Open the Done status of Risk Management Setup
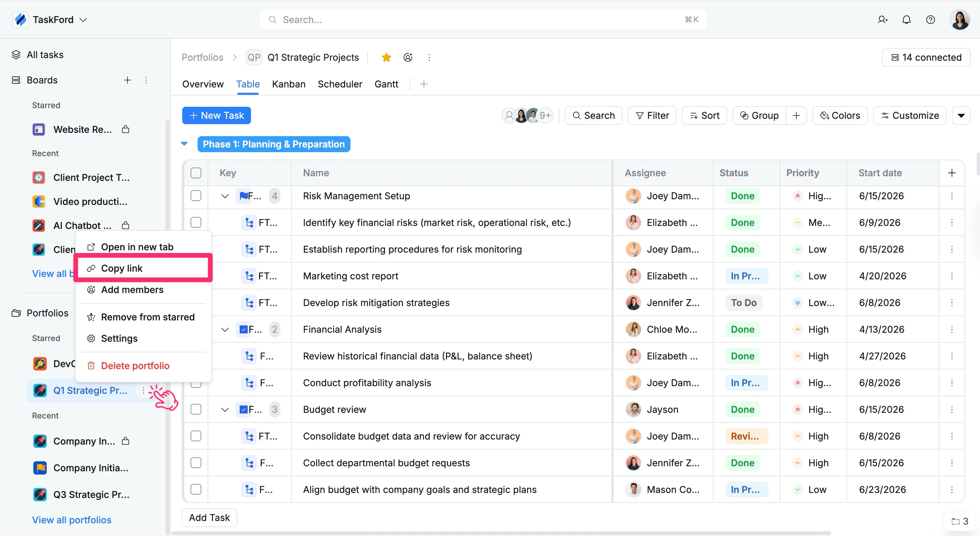 point(743,196)
